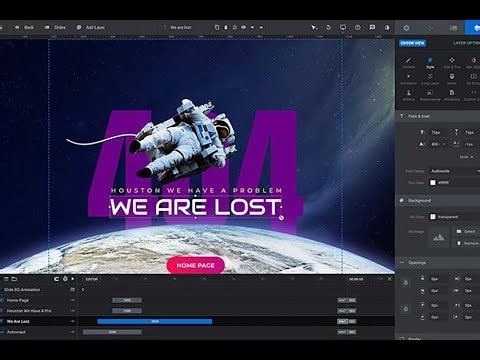Screen dimensions: 480x360
Task: Expand More font options
Action: click(466, 157)
